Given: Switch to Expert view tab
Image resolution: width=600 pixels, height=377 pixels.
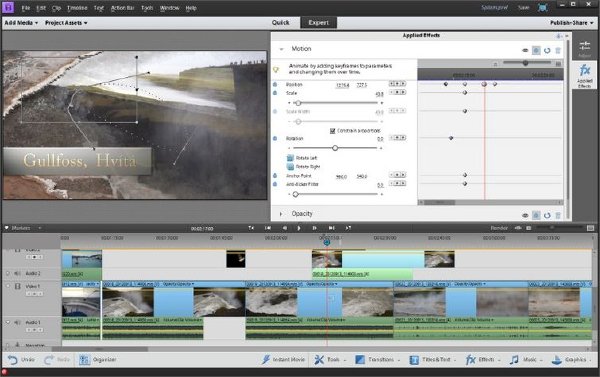Looking at the screenshot, I should (318, 23).
